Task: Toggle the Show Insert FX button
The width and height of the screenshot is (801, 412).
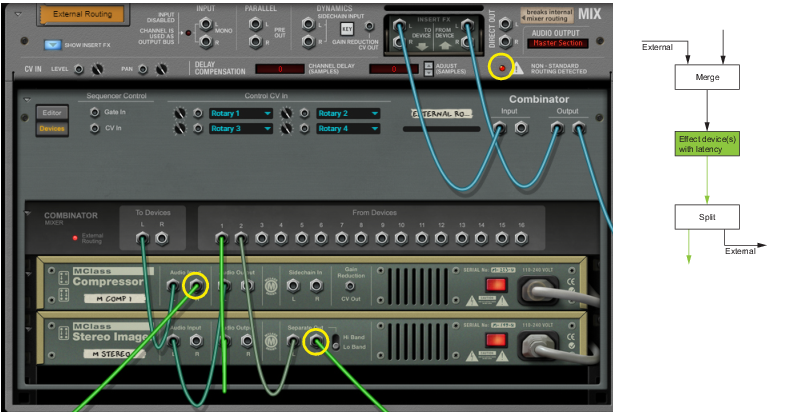Action: pos(53,45)
